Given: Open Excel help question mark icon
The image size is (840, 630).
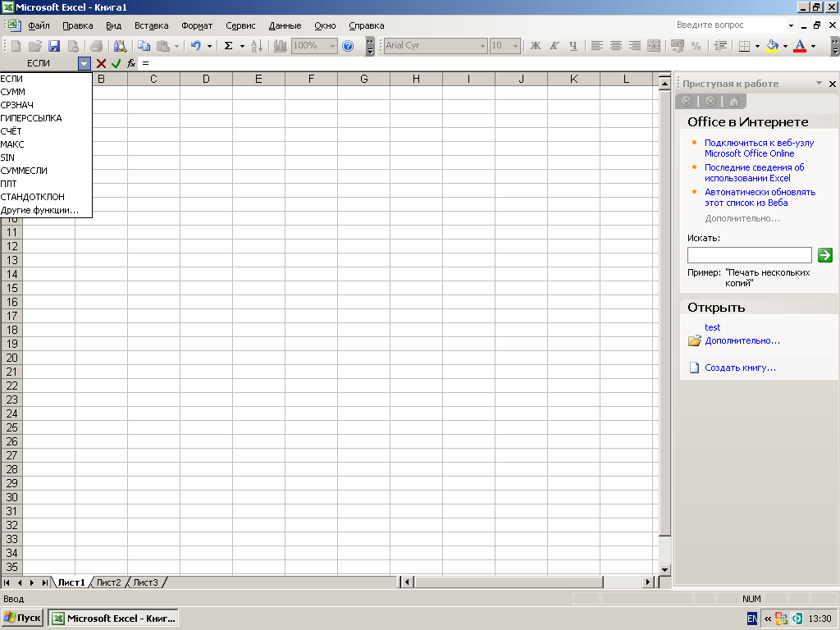Looking at the screenshot, I should (348, 46).
